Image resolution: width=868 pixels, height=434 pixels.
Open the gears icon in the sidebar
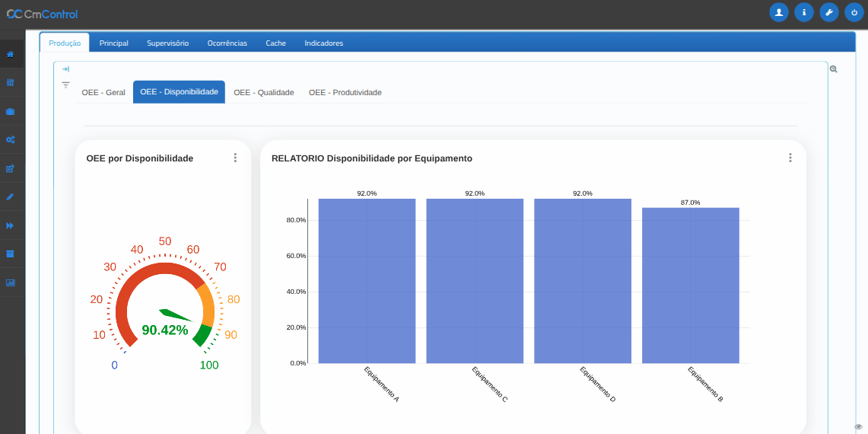[11, 140]
